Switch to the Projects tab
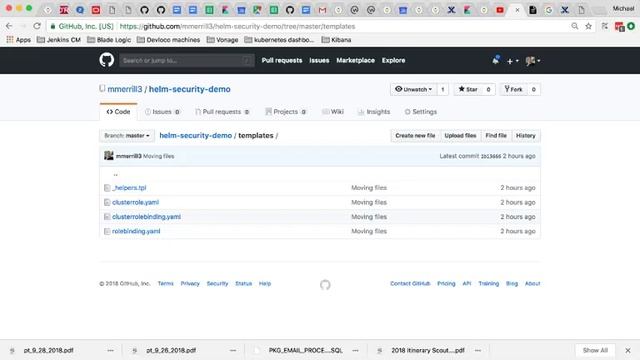The height and width of the screenshot is (360, 640). click(x=285, y=112)
